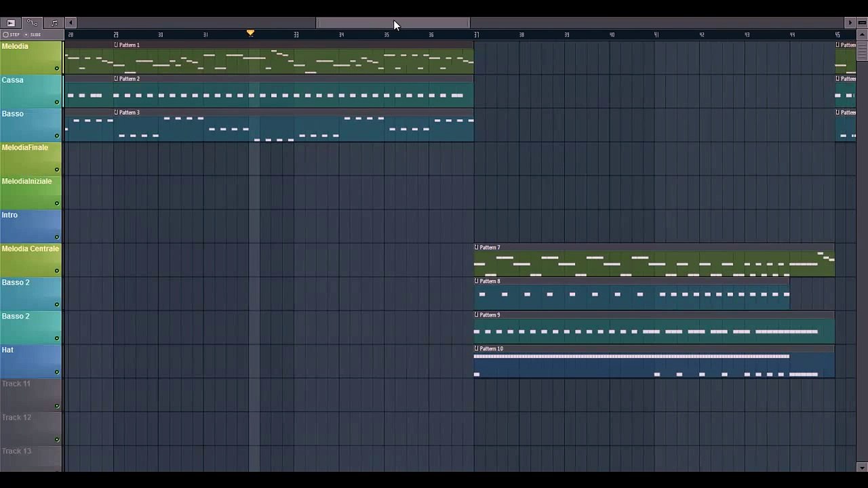This screenshot has width=868, height=488.
Task: Click bar 28 on the timeline ruler
Action: pos(71,35)
